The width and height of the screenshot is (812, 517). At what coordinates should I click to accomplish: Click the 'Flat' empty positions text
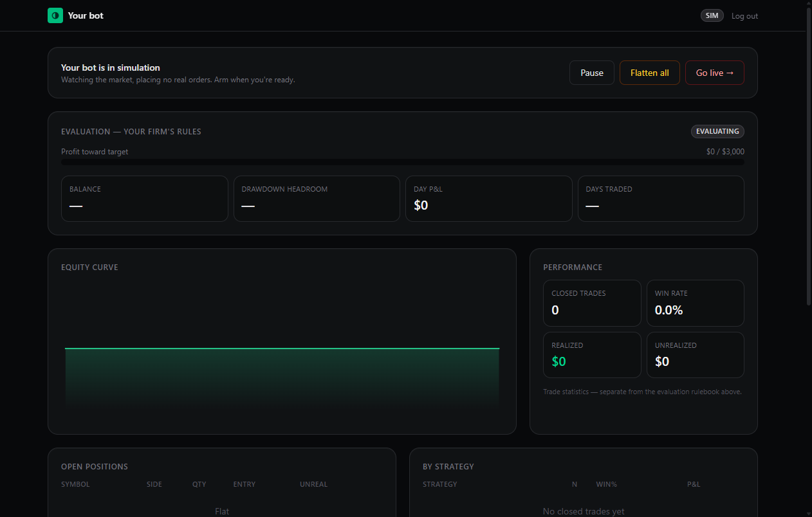pyautogui.click(x=222, y=511)
